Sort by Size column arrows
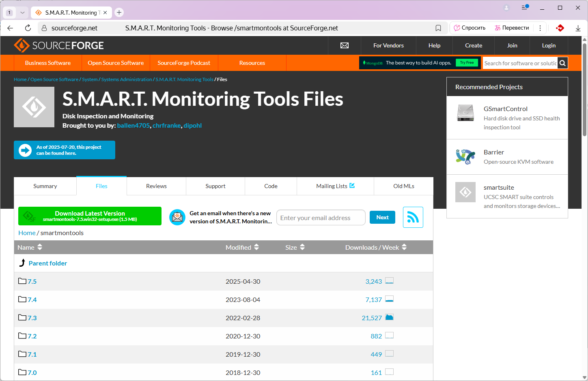Image resolution: width=588 pixels, height=381 pixels. click(x=302, y=247)
